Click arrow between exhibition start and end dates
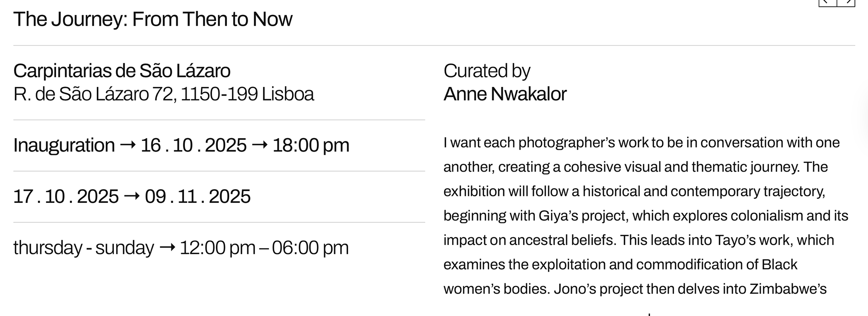The height and width of the screenshot is (316, 868). 132,196
